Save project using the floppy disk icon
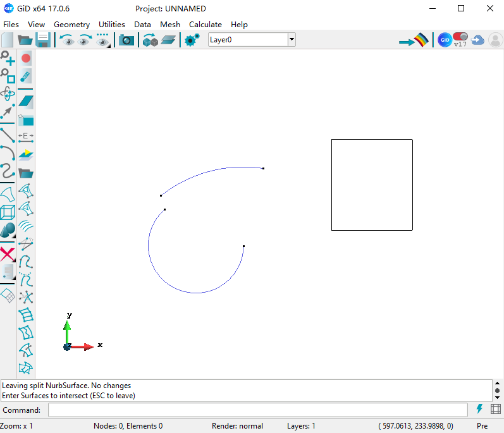This screenshot has width=504, height=433. (x=43, y=40)
